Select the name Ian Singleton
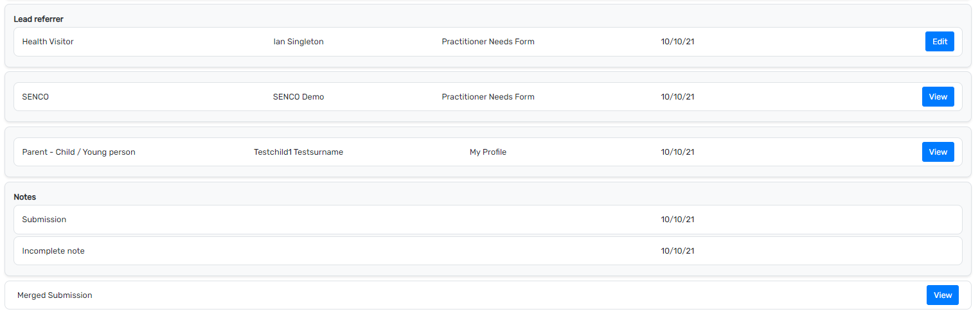 tap(298, 42)
